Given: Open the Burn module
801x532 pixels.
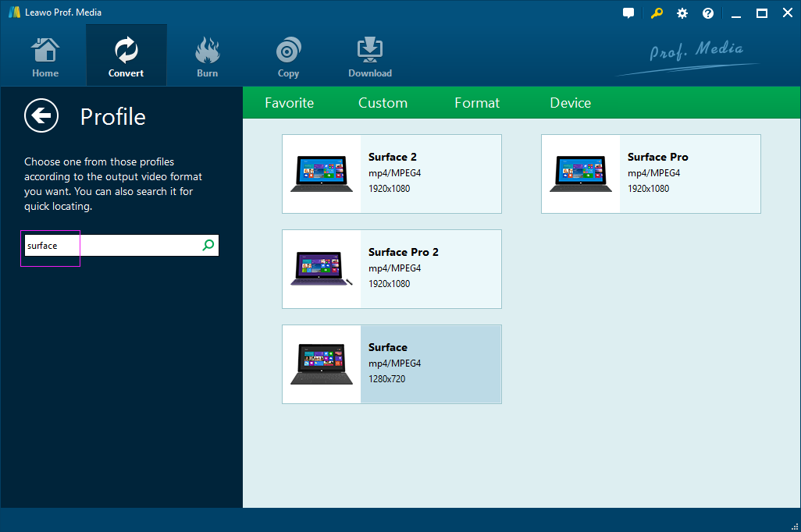Looking at the screenshot, I should coord(207,58).
